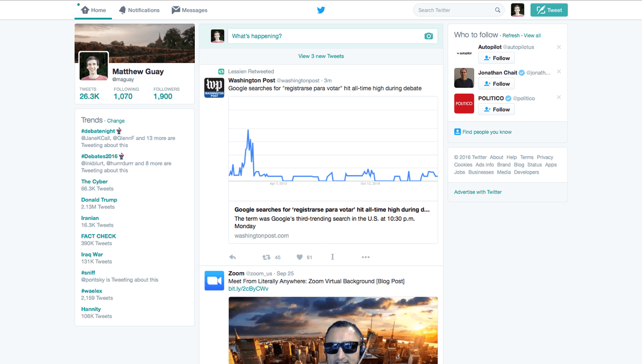
Task: Retweet the Washington Post tweet
Action: (266, 257)
